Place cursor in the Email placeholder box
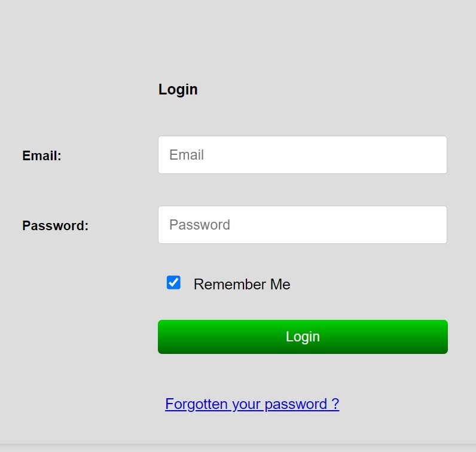 coord(303,155)
